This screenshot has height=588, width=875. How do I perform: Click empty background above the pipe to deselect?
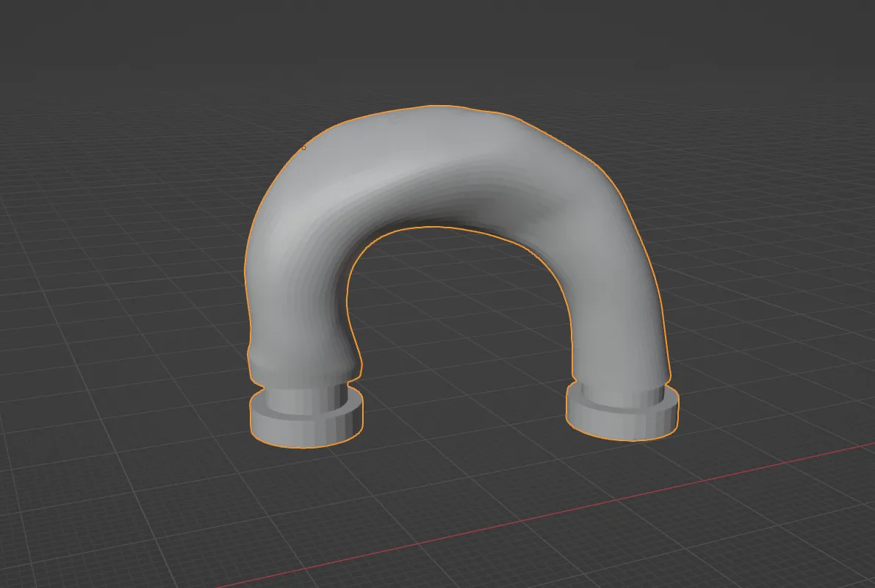click(441, 51)
